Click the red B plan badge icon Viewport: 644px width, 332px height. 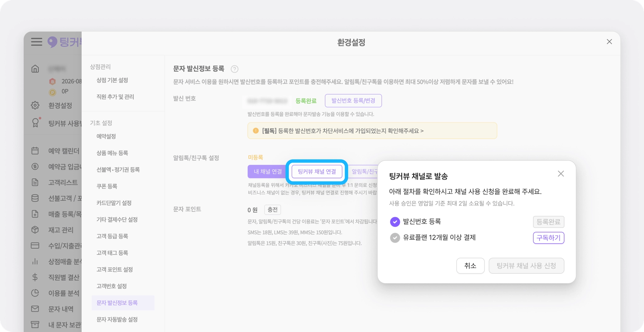(53, 82)
